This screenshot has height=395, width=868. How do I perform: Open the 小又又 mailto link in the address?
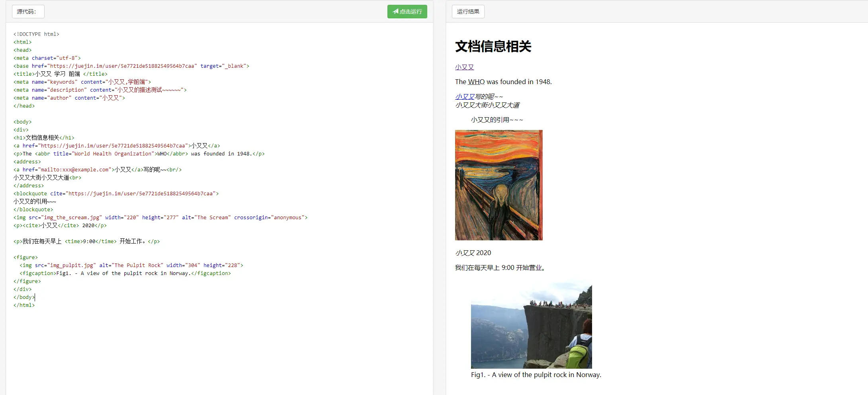(x=465, y=96)
